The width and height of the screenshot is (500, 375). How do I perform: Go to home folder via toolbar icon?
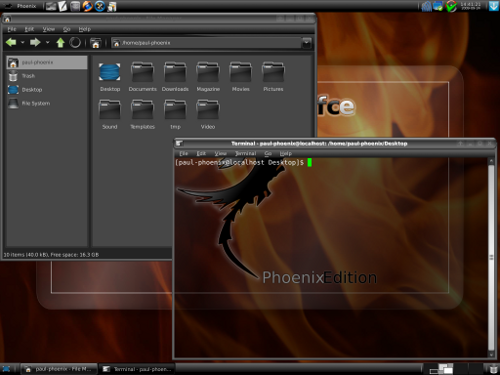(95, 43)
